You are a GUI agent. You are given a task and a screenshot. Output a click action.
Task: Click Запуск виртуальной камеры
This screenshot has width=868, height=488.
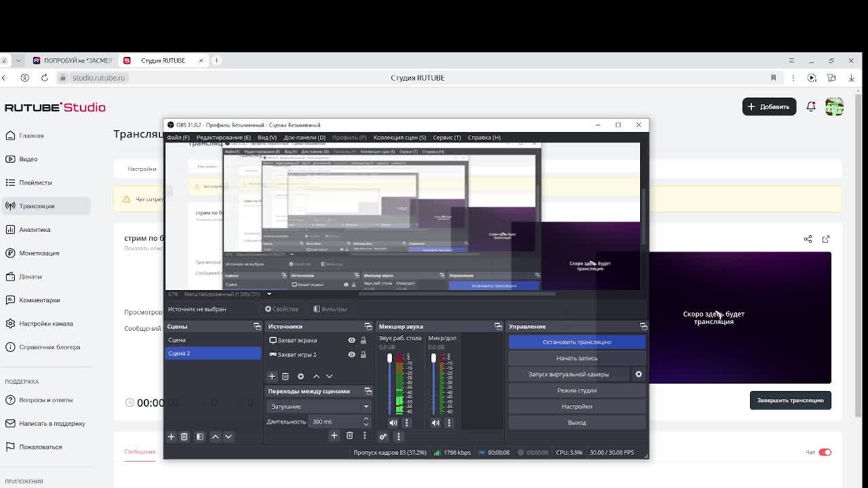click(569, 374)
